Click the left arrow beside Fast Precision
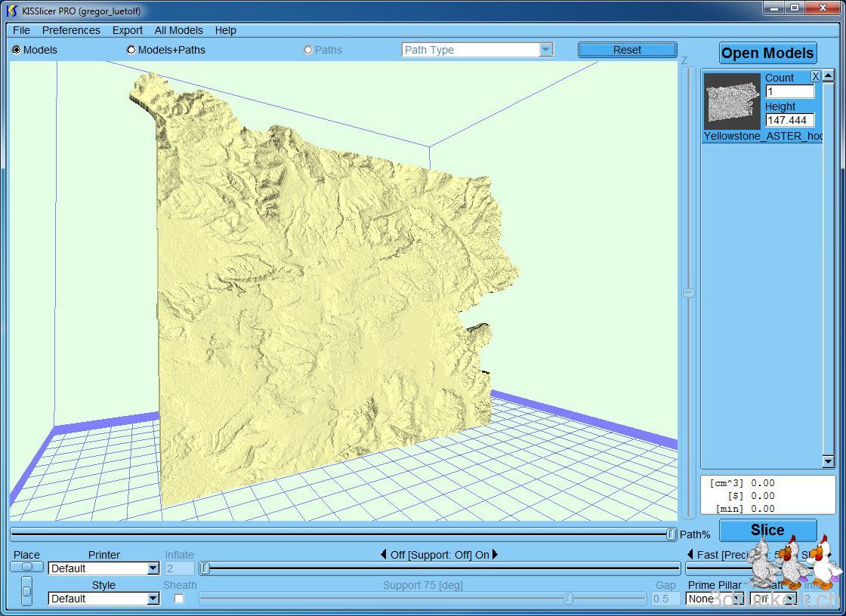 tap(690, 555)
